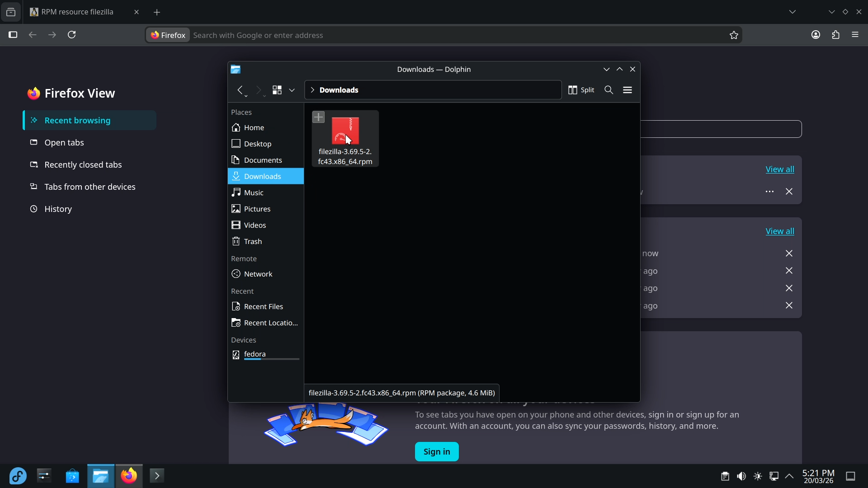
Task: Toggle Split view in Dolphin
Action: 581,90
